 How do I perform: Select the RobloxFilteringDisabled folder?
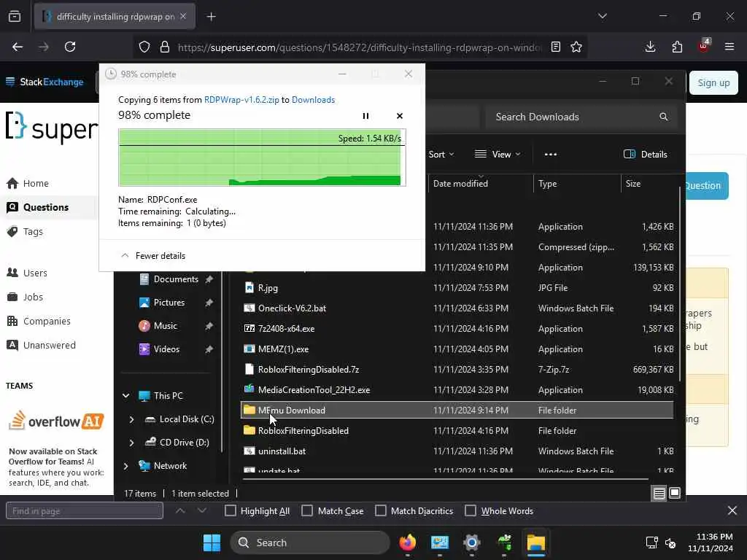tap(457, 430)
